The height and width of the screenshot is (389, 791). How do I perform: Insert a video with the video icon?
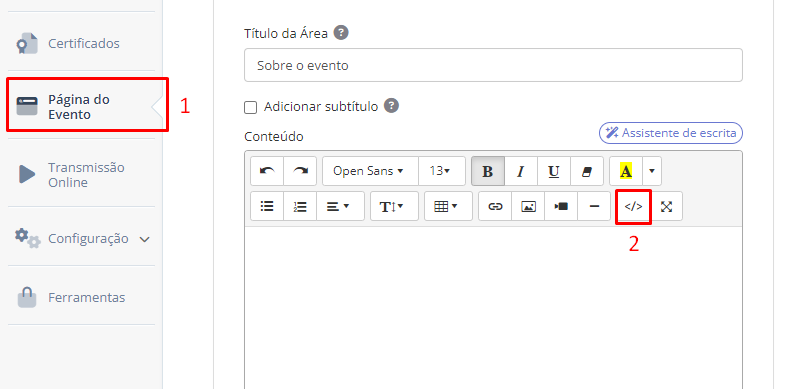pyautogui.click(x=561, y=206)
